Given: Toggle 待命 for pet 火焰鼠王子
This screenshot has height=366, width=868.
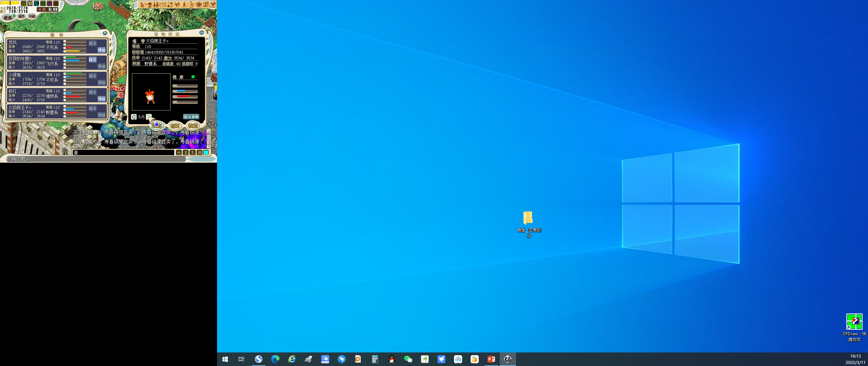Looking at the screenshot, I should pos(102,115).
